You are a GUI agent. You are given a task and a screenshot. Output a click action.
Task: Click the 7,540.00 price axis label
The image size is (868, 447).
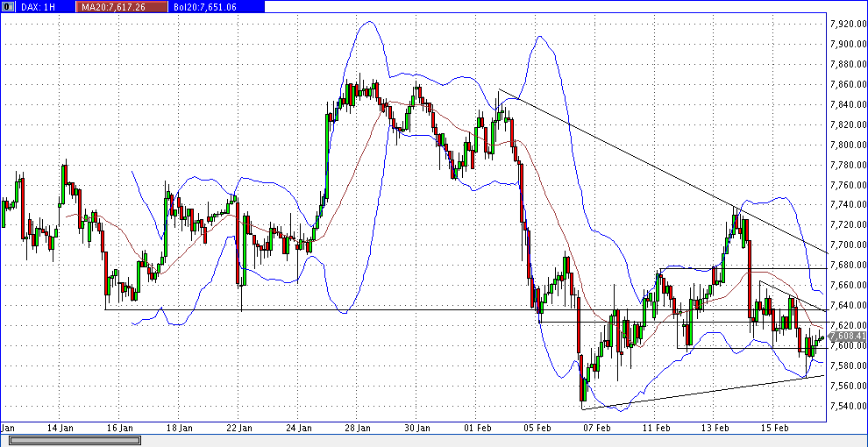(x=848, y=406)
